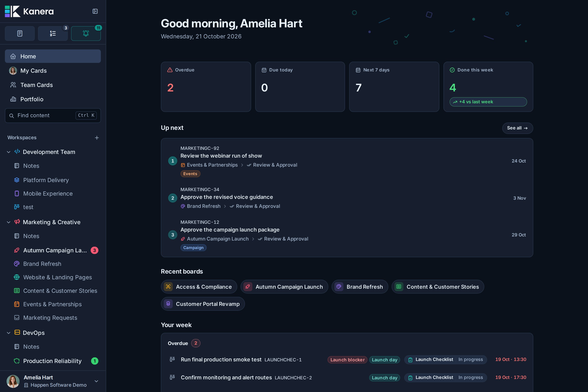The width and height of the screenshot is (588, 392).
Task: Click board icon beside Confirm monitoring and alert routes
Action: 172,377
